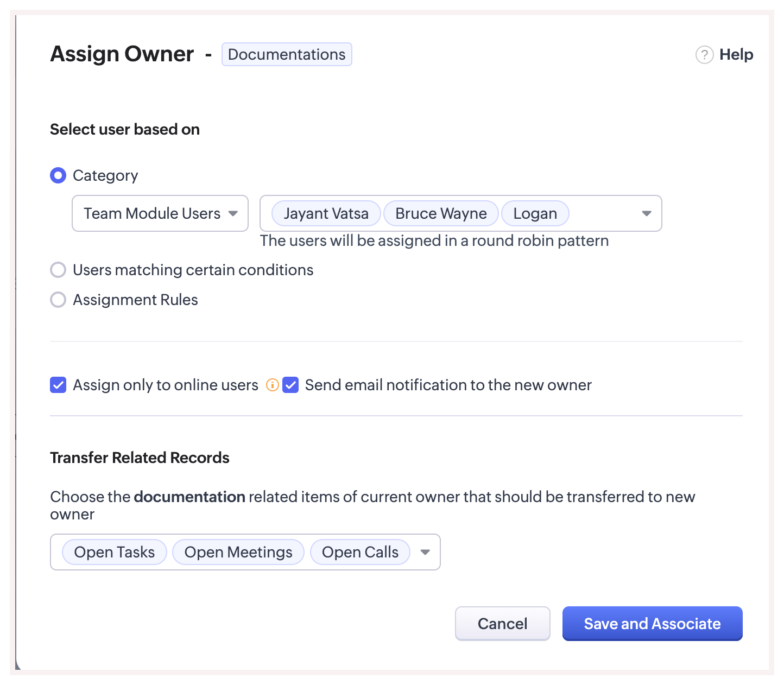Click the Open Tasks tag

tap(114, 553)
